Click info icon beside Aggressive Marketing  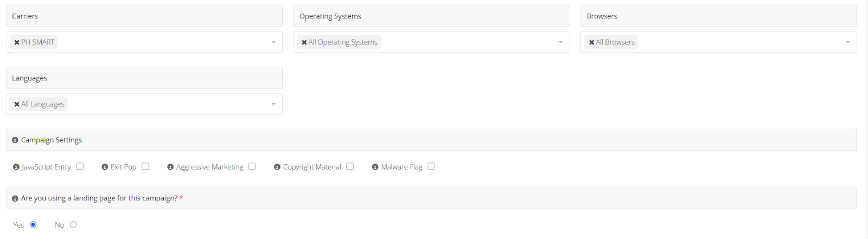click(x=170, y=167)
